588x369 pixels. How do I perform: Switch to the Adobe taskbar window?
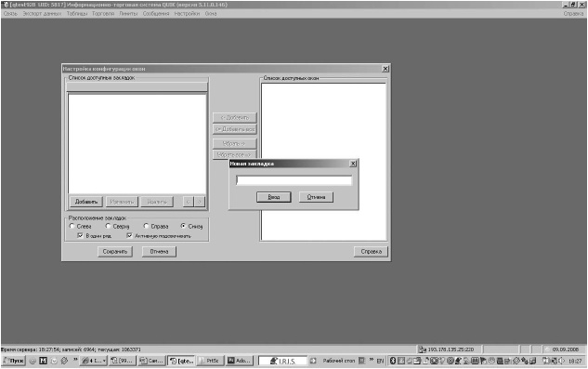tap(240, 361)
